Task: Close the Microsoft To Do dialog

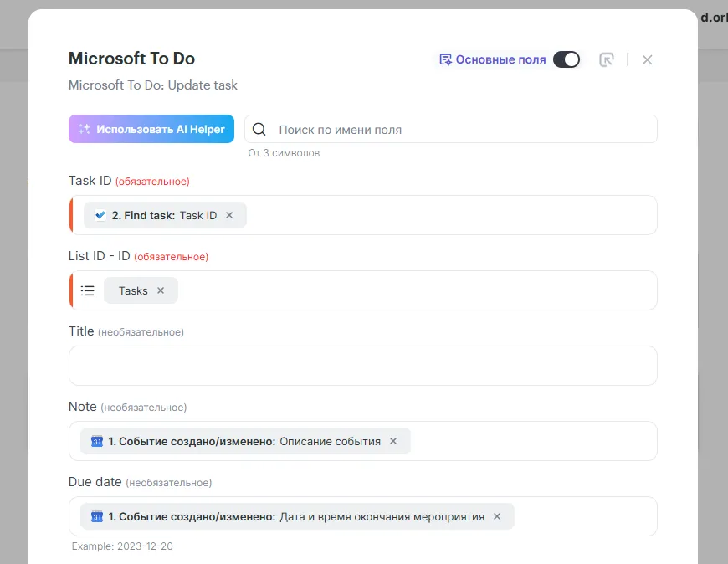Action: pyautogui.click(x=647, y=59)
